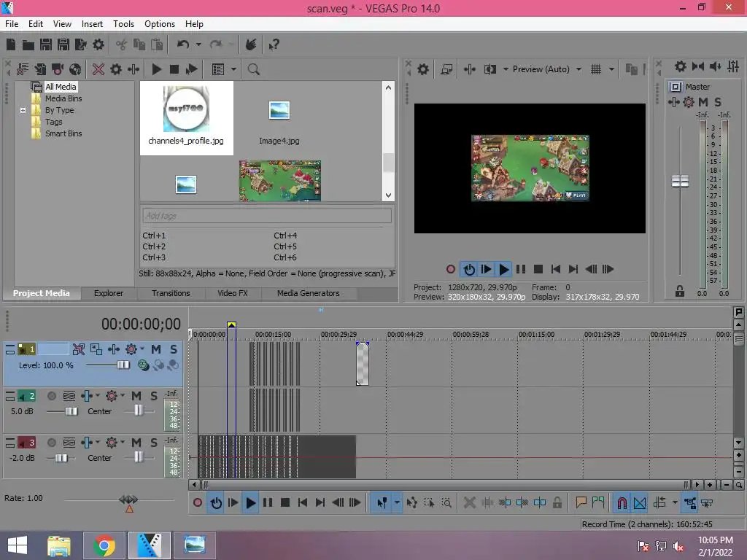747x560 pixels.
Task: Select the Normal Edit Tool in timeline toolbar
Action: coord(382,503)
